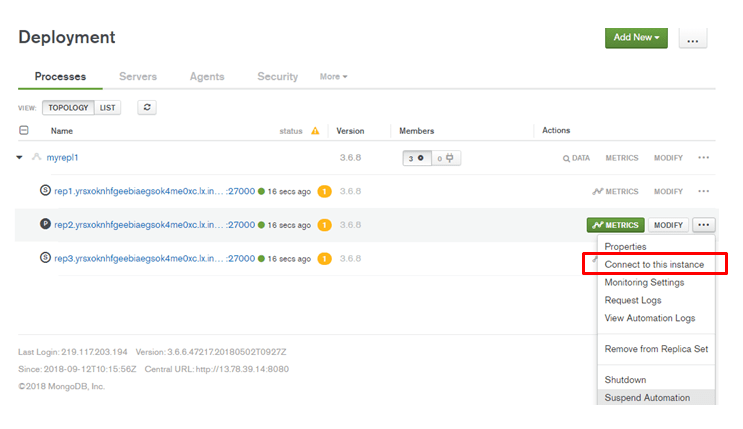The width and height of the screenshot is (743, 429).
Task: Click the Central URL text in footer
Action: [217, 369]
